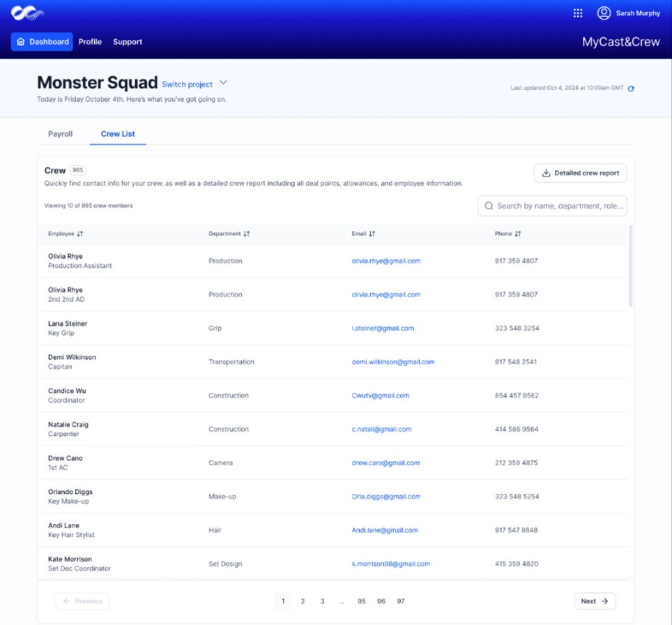Select page 1 in pagination
The width and height of the screenshot is (672, 625).
pos(283,601)
